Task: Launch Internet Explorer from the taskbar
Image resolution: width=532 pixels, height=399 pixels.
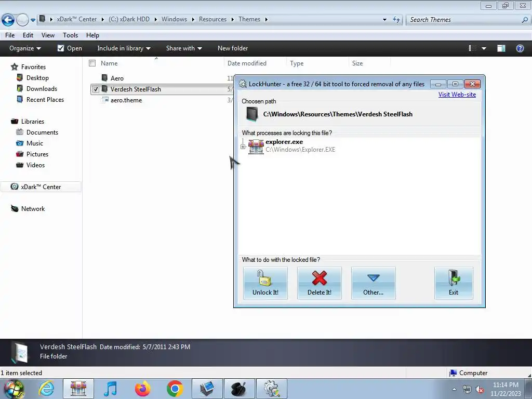Action: tap(46, 389)
